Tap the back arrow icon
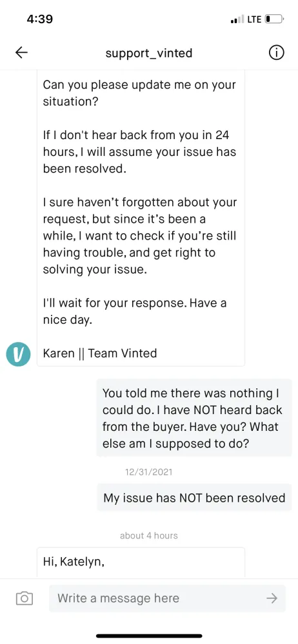This screenshot has height=644, width=298. [x=21, y=53]
